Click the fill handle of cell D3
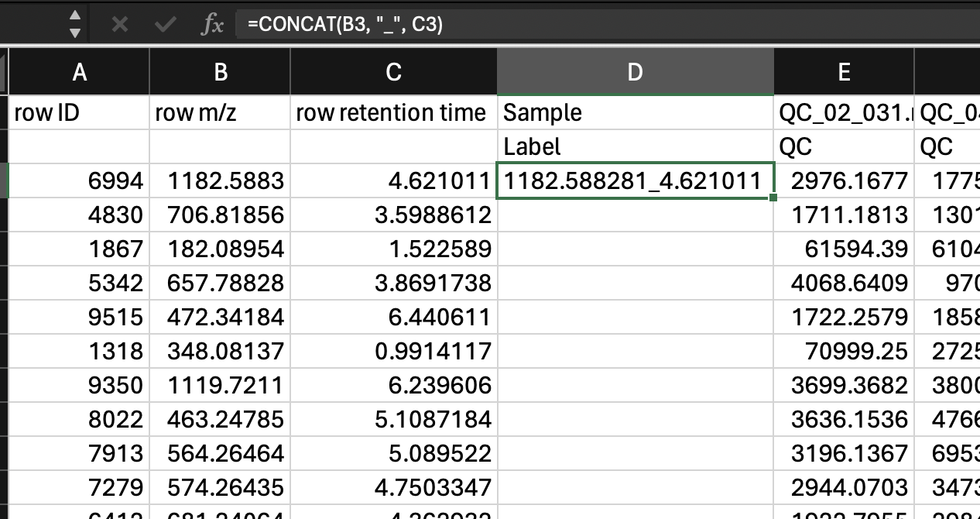This screenshot has width=980, height=519. 773,198
